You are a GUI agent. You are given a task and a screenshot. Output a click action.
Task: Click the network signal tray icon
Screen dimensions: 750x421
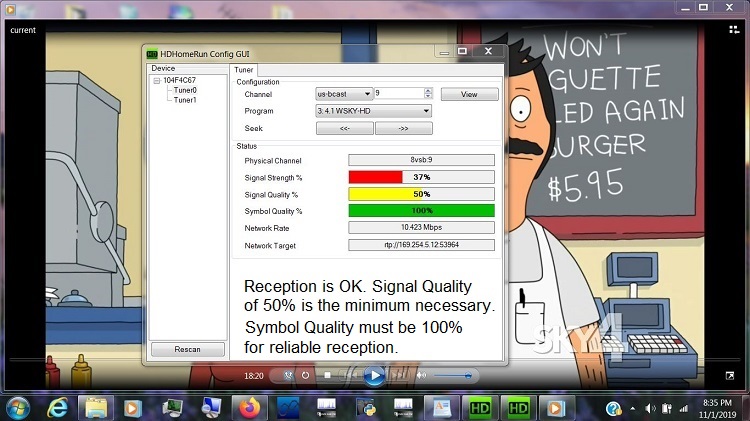(684, 409)
